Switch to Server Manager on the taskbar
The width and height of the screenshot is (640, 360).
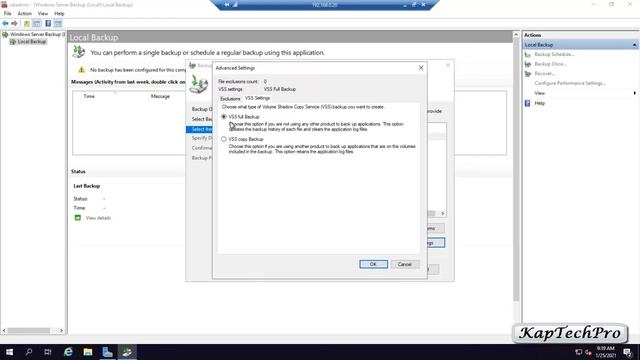(x=107, y=352)
